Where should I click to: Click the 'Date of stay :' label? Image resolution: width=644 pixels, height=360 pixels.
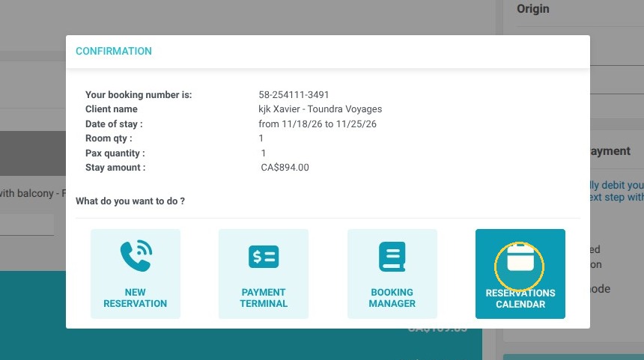pos(114,124)
